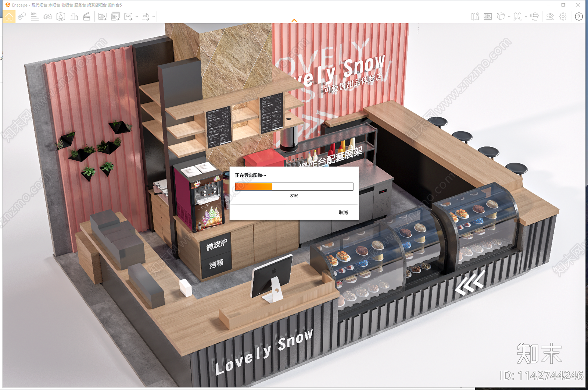Toggle safe frame icon
Screen dimensions: 588x390
tap(61, 17)
